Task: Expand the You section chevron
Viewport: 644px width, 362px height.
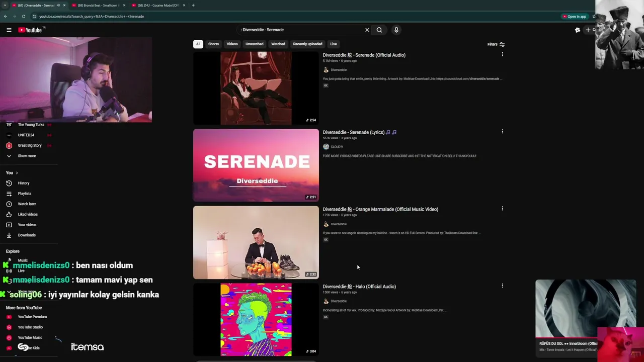Action: point(17,173)
